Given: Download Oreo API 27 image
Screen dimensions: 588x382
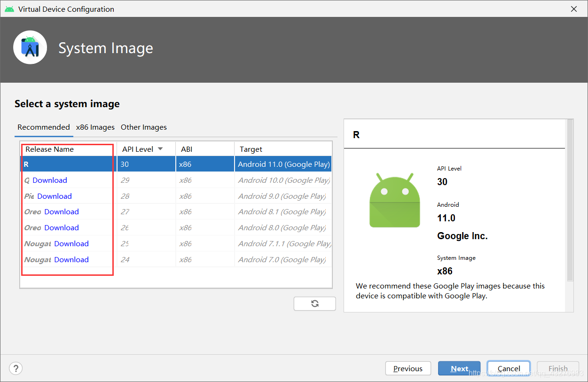Looking at the screenshot, I should click(62, 212).
